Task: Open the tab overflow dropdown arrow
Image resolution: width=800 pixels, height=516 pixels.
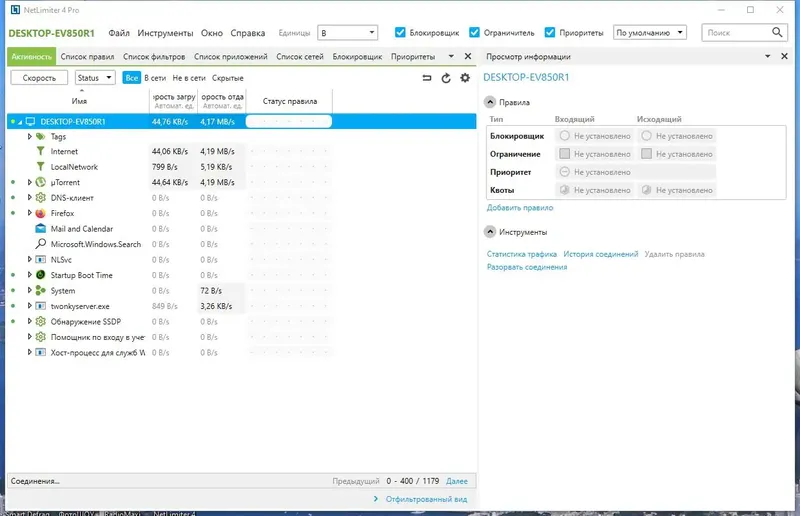Action: point(451,56)
